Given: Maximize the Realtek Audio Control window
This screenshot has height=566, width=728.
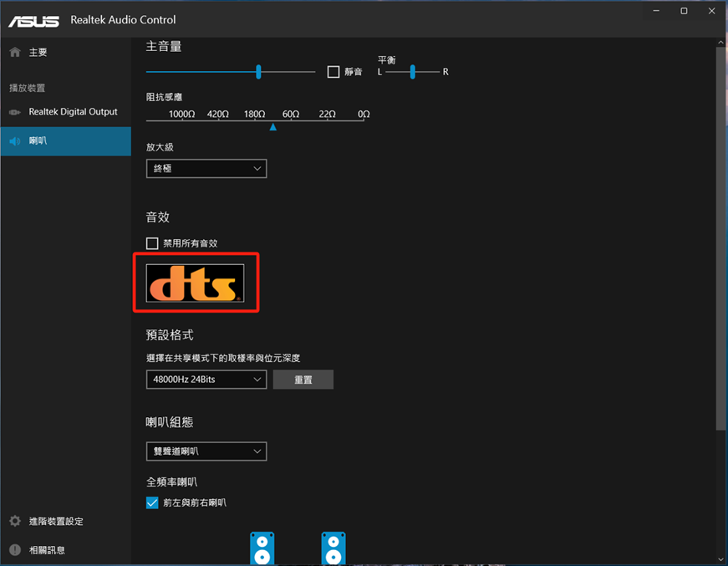Looking at the screenshot, I should 684,11.
